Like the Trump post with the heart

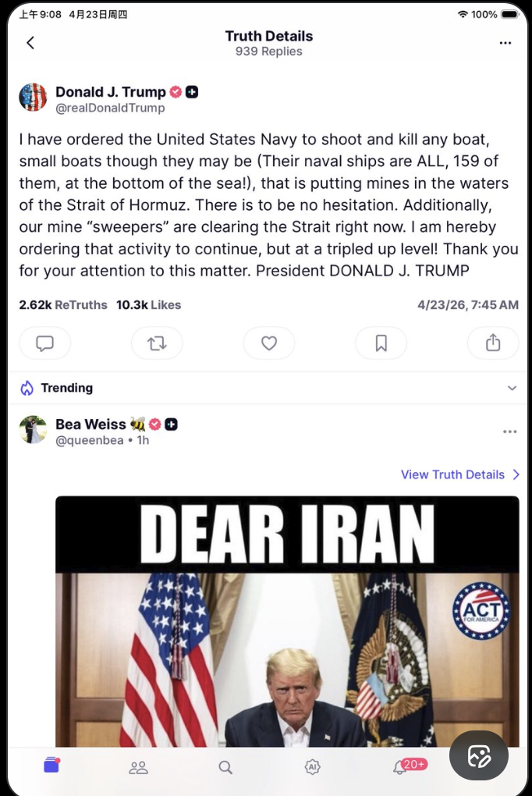269,343
